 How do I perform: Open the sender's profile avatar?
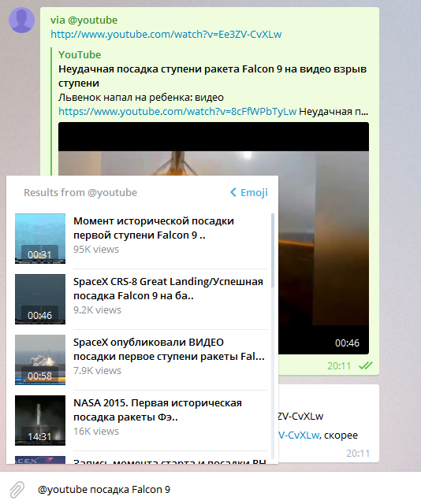point(21,20)
